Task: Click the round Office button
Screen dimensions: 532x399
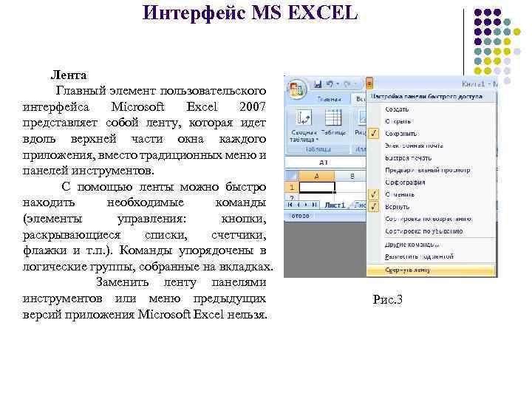Action: pyautogui.click(x=296, y=89)
